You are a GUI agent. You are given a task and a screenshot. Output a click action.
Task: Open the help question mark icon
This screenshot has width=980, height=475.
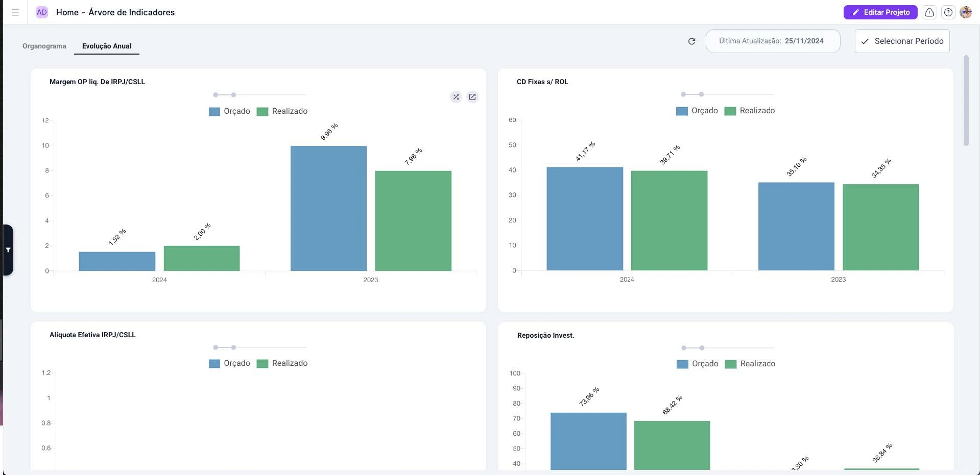pyautogui.click(x=948, y=12)
